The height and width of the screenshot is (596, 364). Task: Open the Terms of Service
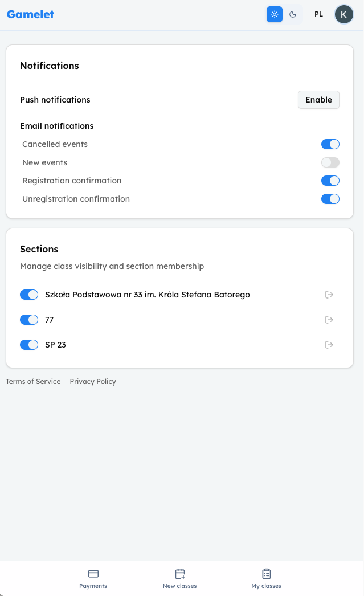[x=33, y=381]
